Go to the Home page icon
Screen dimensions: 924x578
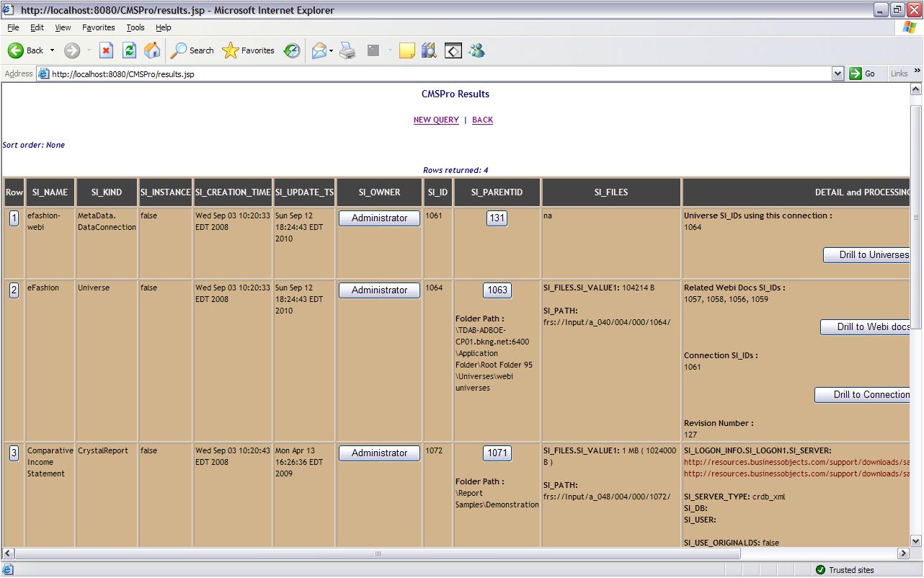tap(152, 50)
